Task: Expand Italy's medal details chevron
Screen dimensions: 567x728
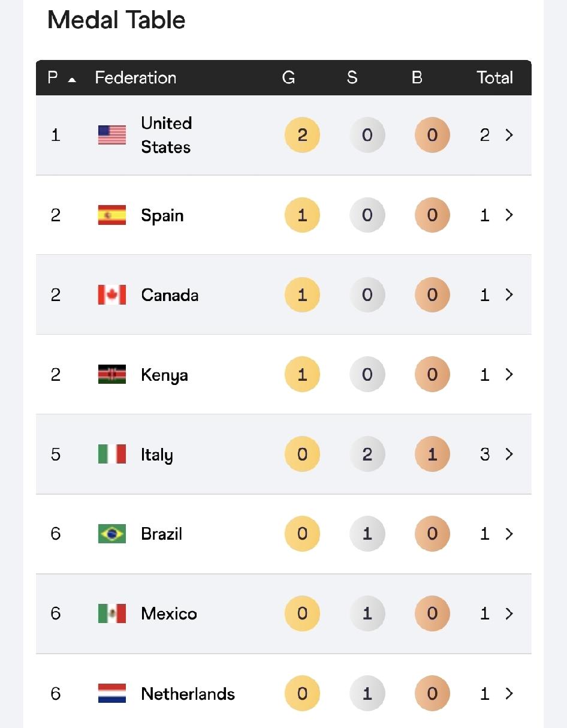Action: pos(509,454)
